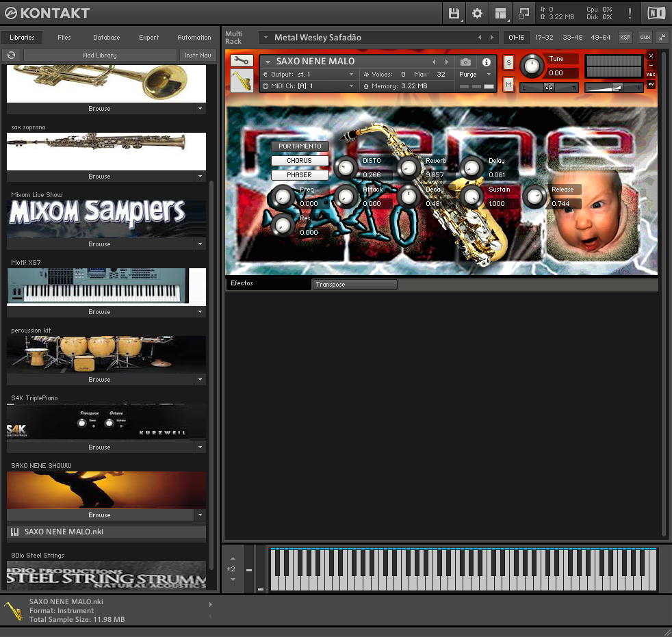Toggle the aux sends panel in rack header
Viewport: 672px width, 637px height.
tap(645, 37)
